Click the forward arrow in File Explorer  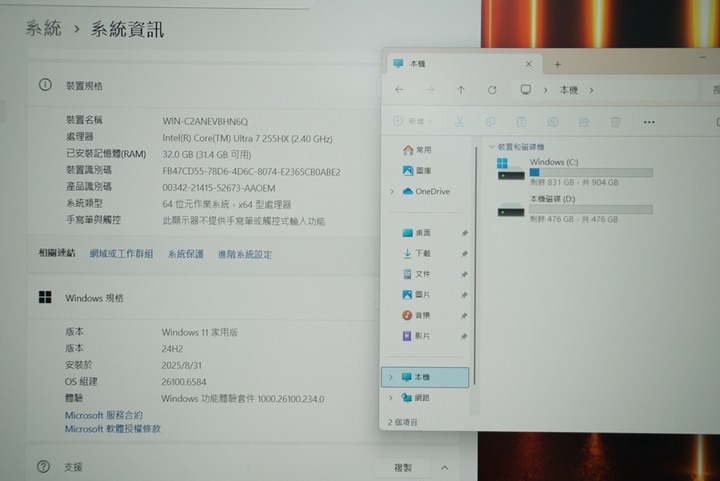click(x=430, y=90)
